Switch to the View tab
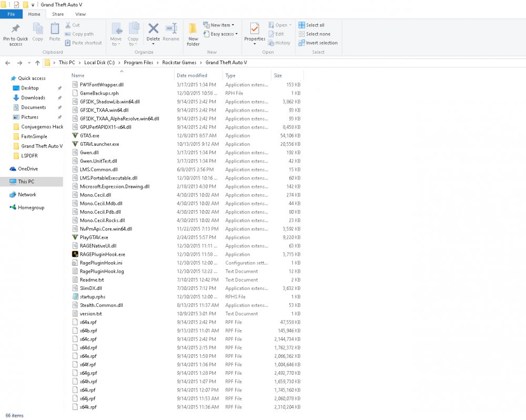Image resolution: width=526 pixels, height=420 pixels. coord(80,14)
